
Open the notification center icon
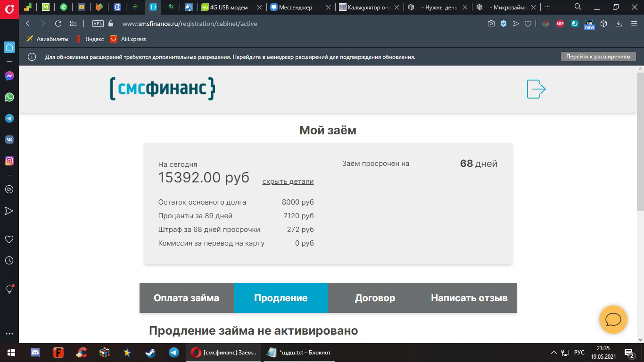click(x=629, y=352)
